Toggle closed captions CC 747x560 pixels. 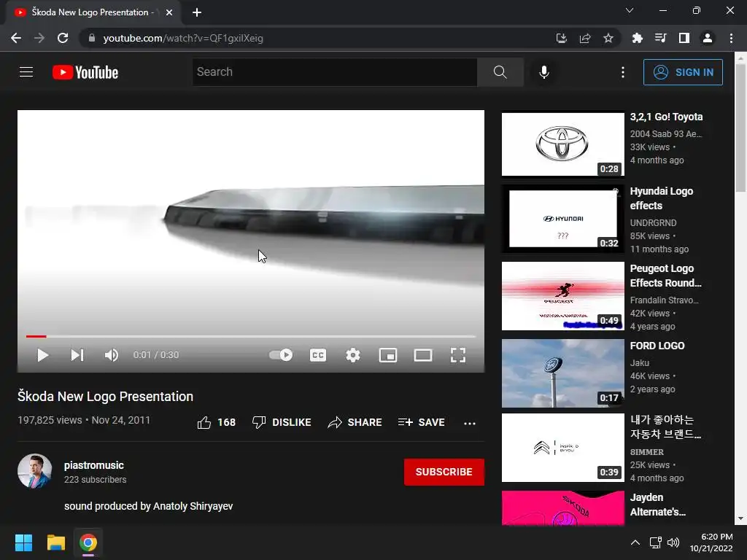point(318,355)
